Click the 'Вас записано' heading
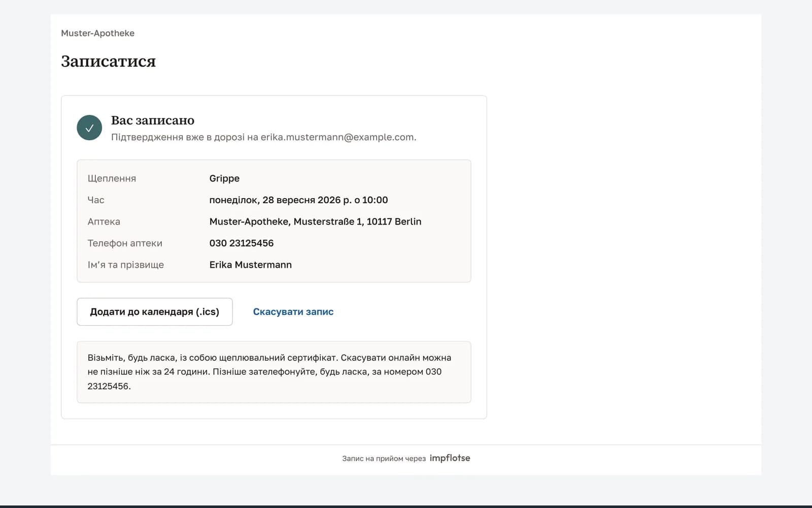The width and height of the screenshot is (812, 508). 153,120
